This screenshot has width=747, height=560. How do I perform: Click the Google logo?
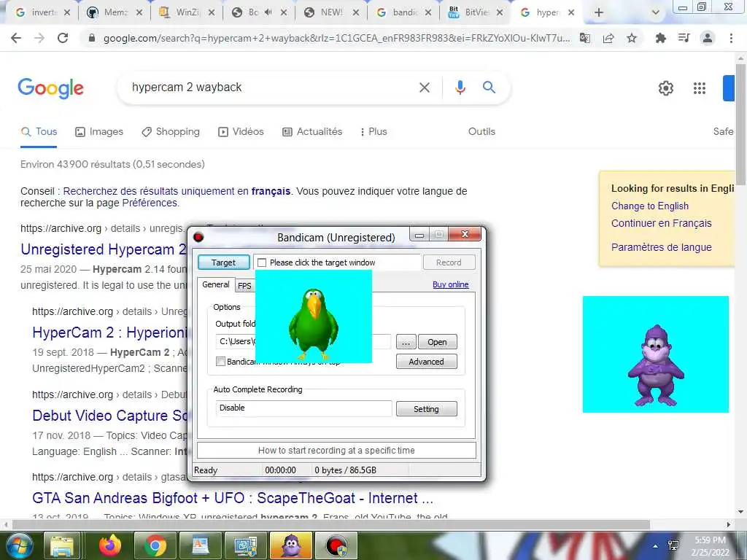pyautogui.click(x=50, y=88)
